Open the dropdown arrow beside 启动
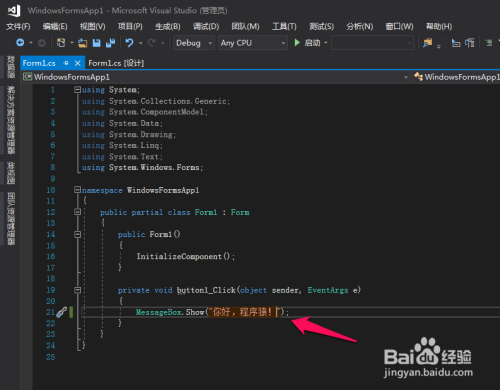The width and height of the screenshot is (500, 390). pyautogui.click(x=326, y=43)
